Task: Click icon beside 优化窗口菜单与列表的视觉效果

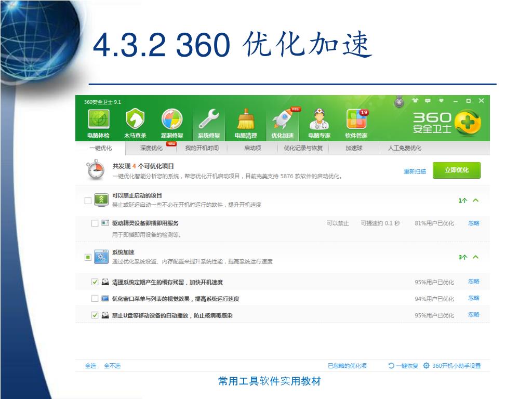Action: (x=105, y=298)
